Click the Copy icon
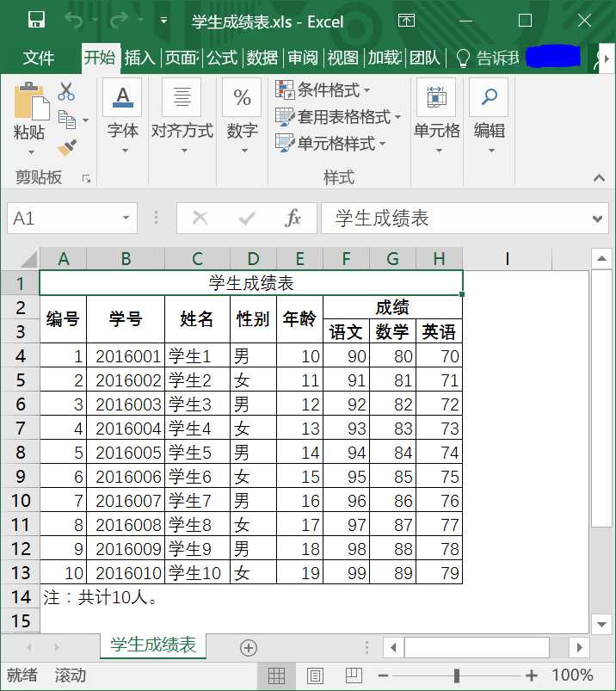Image resolution: width=616 pixels, height=691 pixels. coord(67,120)
